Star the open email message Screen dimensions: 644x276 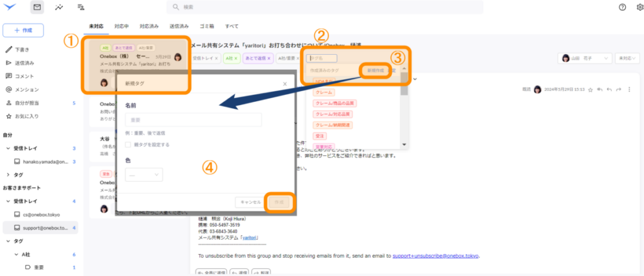tap(591, 90)
